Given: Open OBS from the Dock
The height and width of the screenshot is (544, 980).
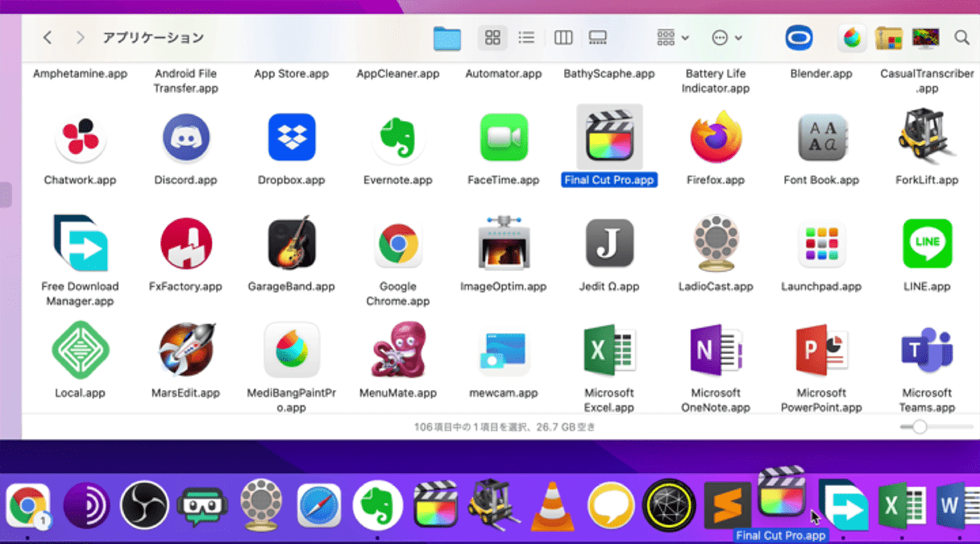Looking at the screenshot, I should click(x=144, y=506).
